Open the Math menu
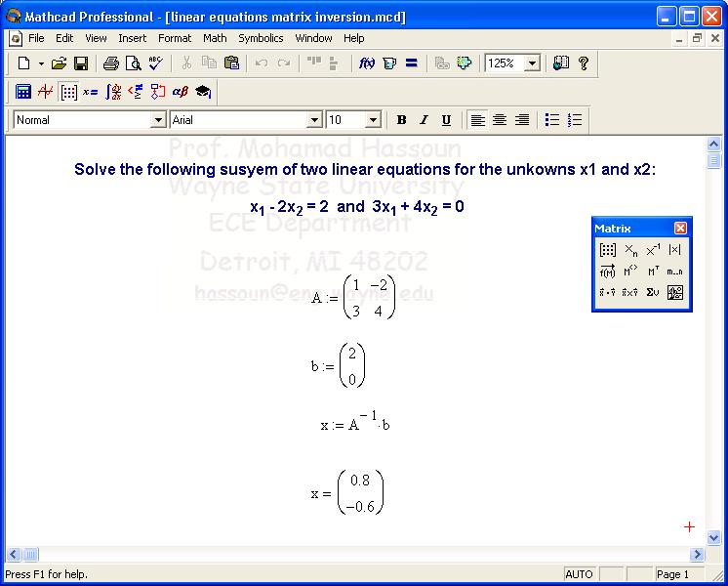728x586 pixels. click(x=215, y=38)
